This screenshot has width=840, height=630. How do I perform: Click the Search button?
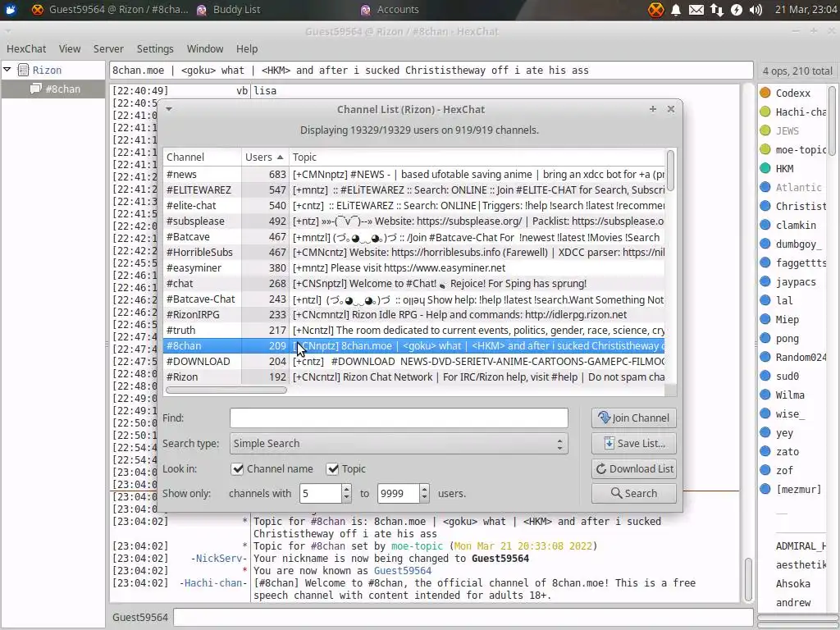click(634, 493)
